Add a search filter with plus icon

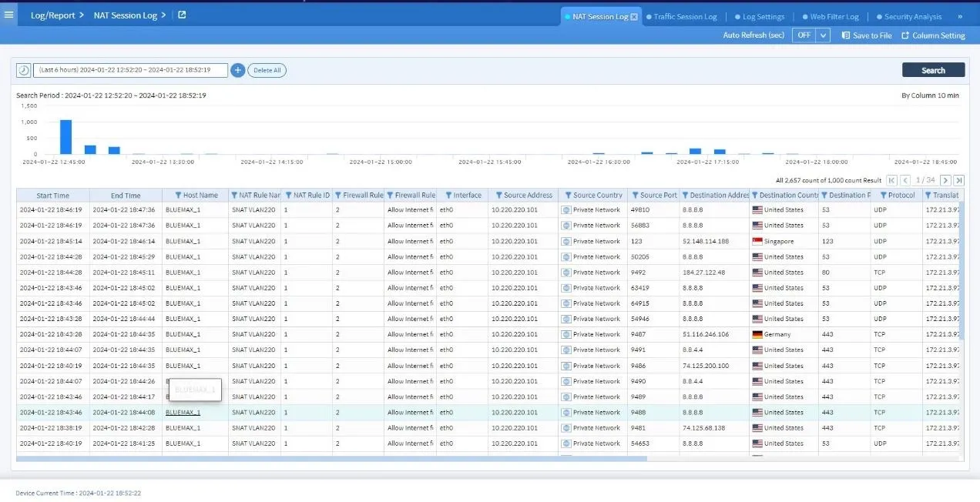[x=238, y=70]
